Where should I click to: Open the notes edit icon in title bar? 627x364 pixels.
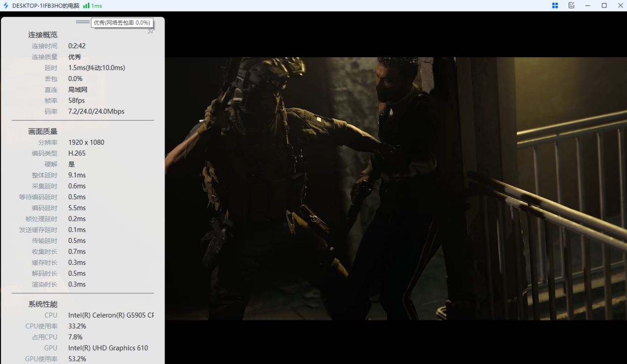click(571, 5)
